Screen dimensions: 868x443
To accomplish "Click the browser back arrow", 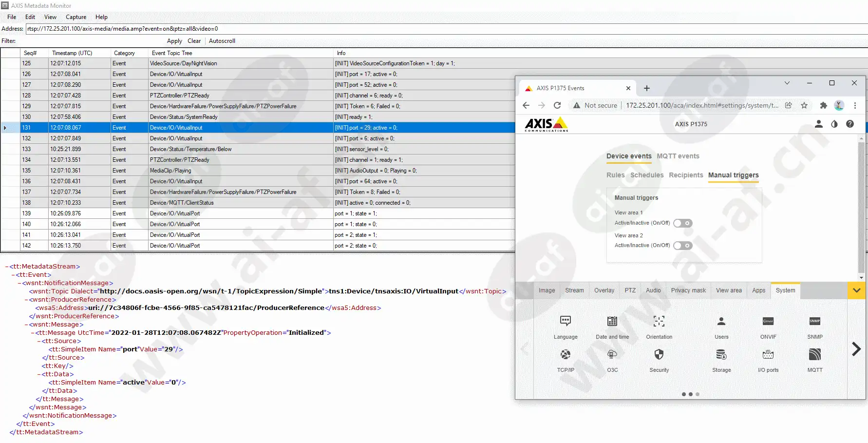I will [x=526, y=105].
